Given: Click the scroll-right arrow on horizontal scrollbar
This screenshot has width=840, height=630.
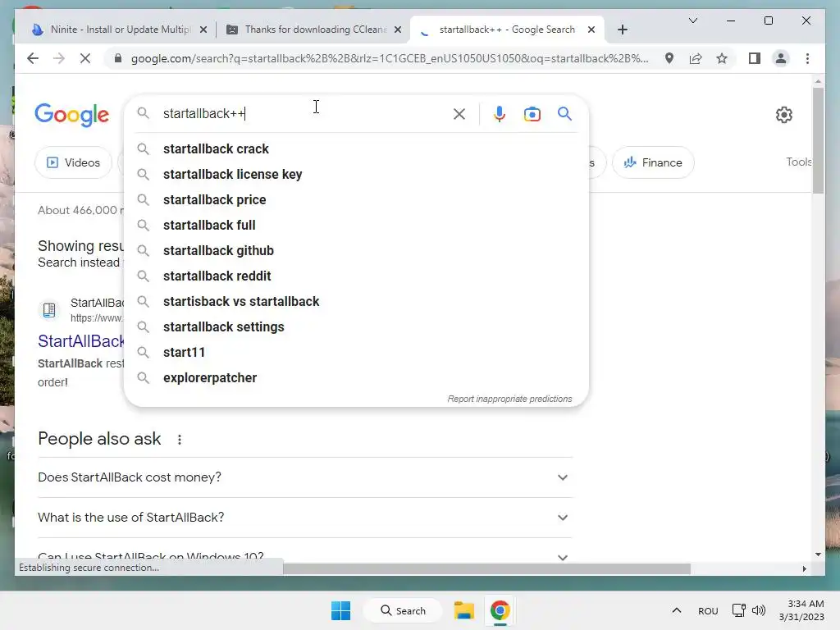Looking at the screenshot, I should click(x=804, y=569).
